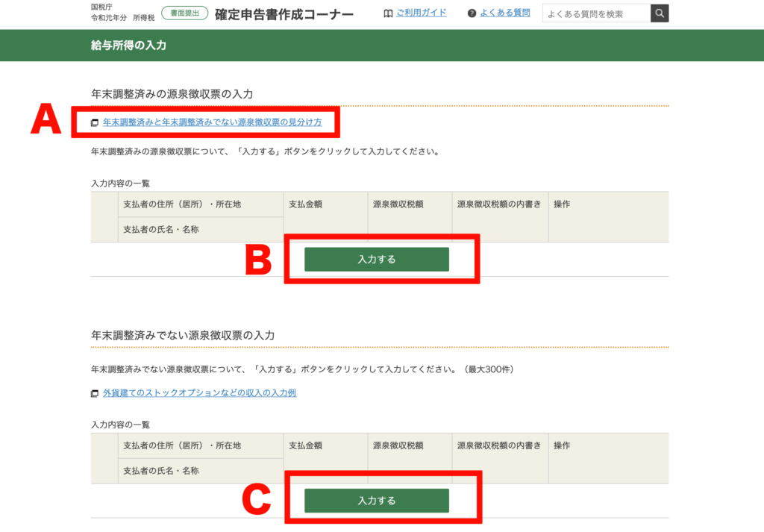The image size is (764, 532).
Task: Focus the よくある質問を検索 search field
Action: 595,13
